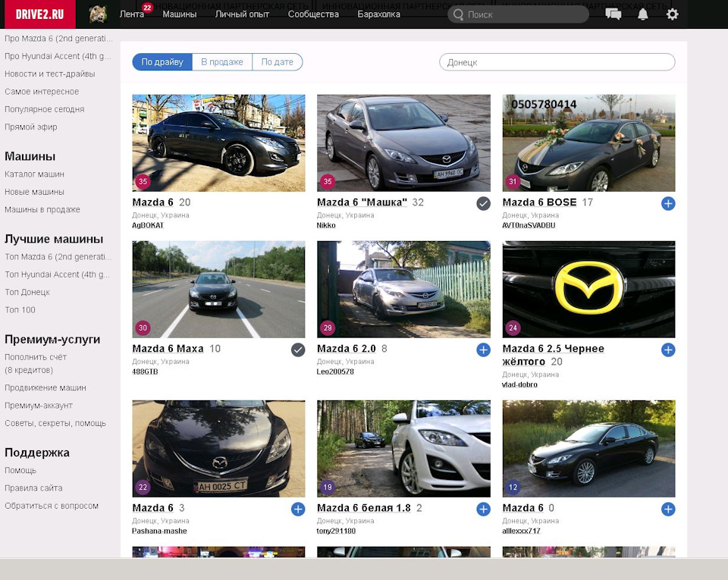This screenshot has height=580, width=728.
Task: Open Mazda 6 "Машка" photo thumbnail
Action: coord(403,143)
